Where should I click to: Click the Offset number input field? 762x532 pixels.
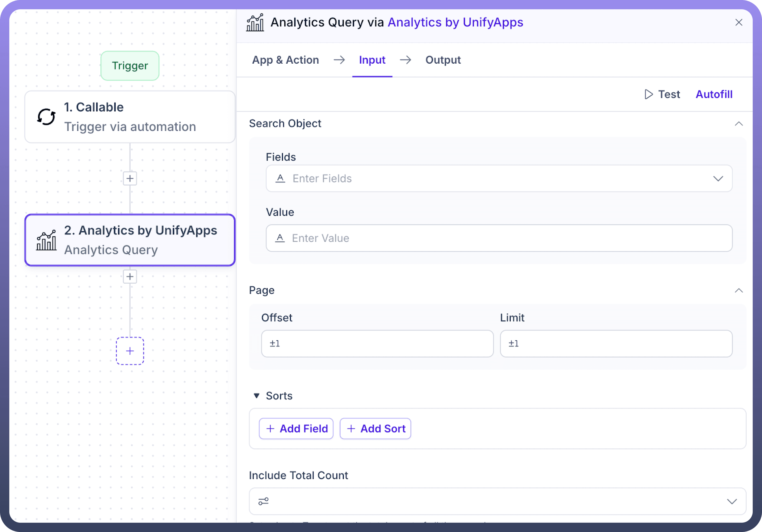[377, 344]
